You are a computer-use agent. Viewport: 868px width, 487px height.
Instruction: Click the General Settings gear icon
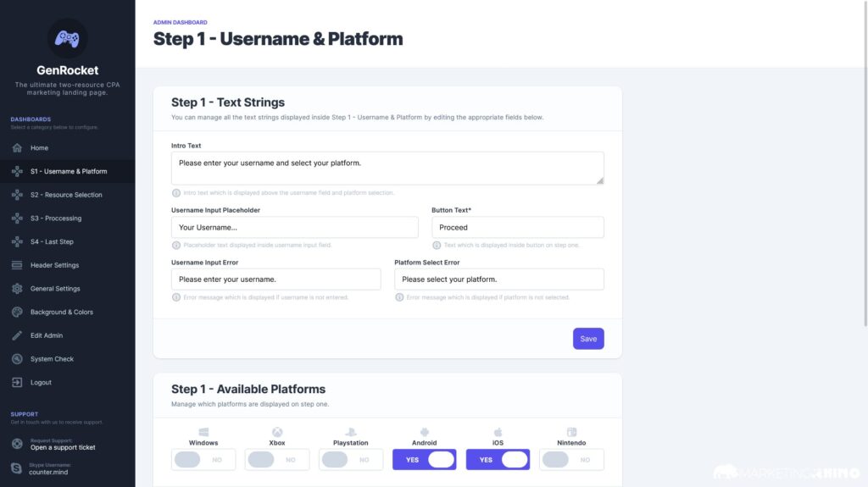click(x=17, y=289)
